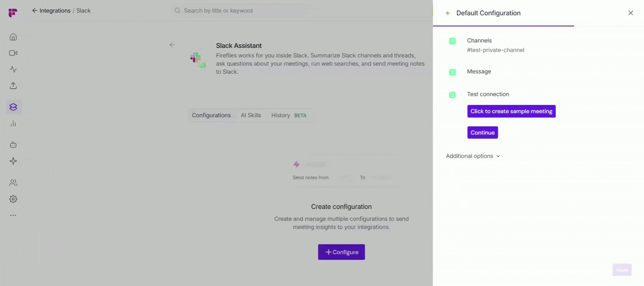Click the step 1 Channels badge
This screenshot has width=644, height=286.
pos(452,41)
